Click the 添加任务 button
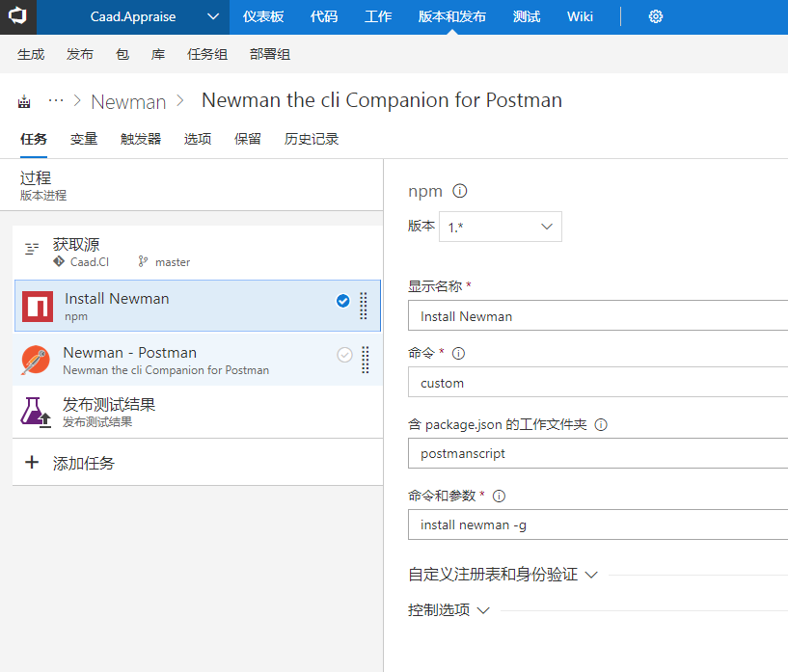 click(x=197, y=462)
